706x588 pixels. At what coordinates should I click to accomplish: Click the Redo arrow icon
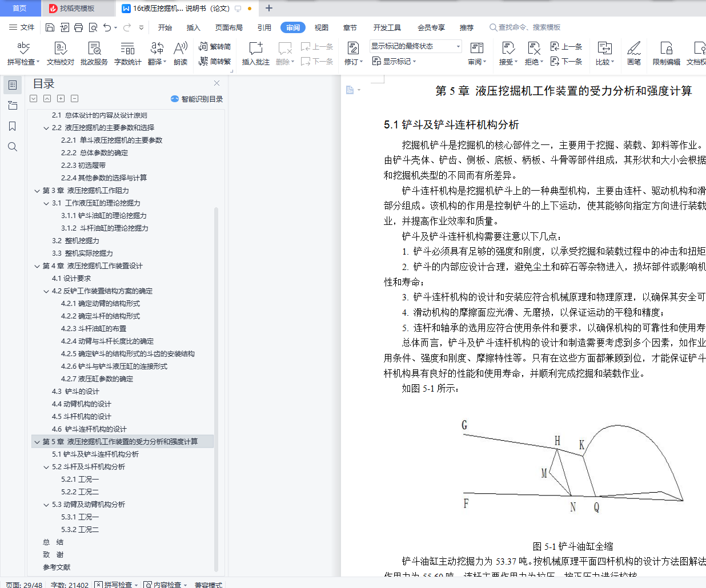[x=127, y=27]
